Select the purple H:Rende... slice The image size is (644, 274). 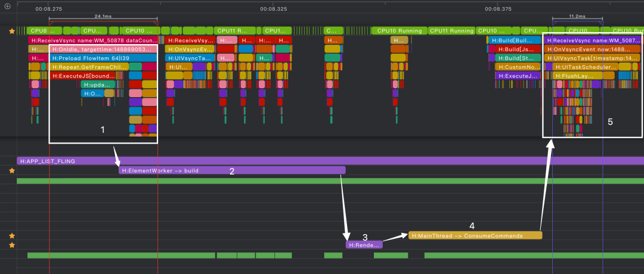click(364, 245)
